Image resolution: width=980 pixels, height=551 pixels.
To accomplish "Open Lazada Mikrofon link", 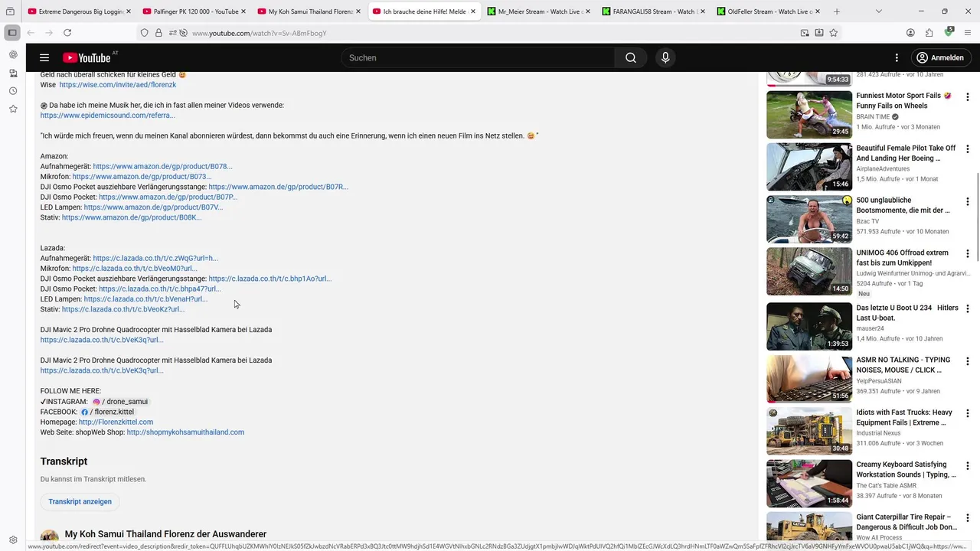I will click(135, 269).
